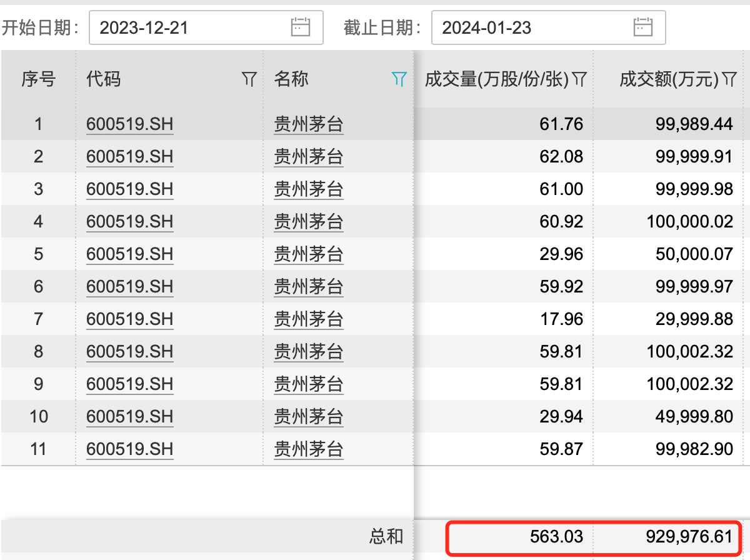Click active filter icon in 名称 column
The height and width of the screenshot is (560, 750).
[x=399, y=79]
